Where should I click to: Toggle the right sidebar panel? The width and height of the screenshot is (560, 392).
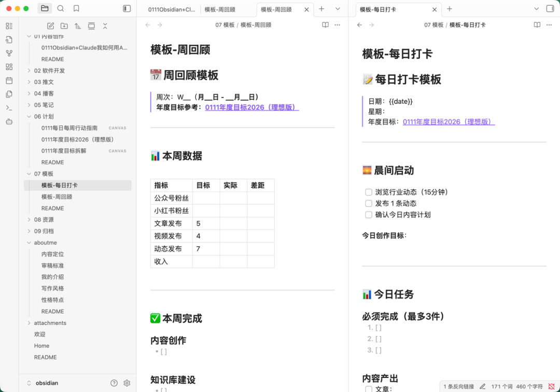(551, 9)
